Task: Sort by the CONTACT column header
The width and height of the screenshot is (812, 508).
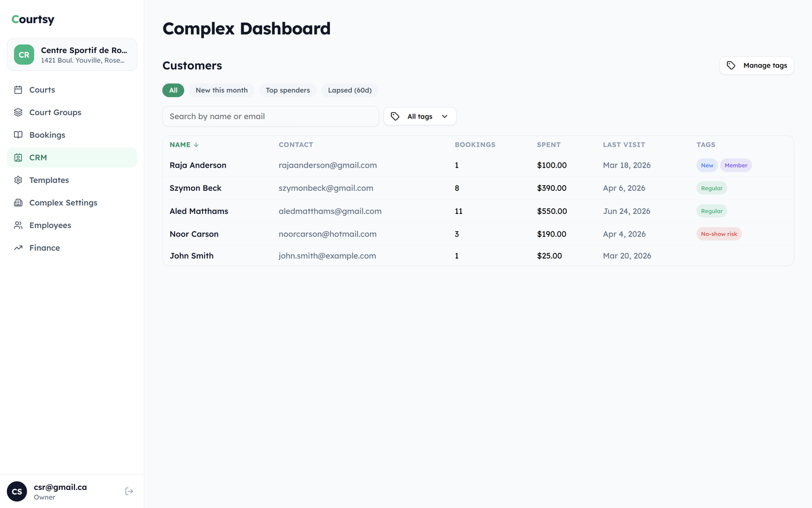Action: point(296,145)
